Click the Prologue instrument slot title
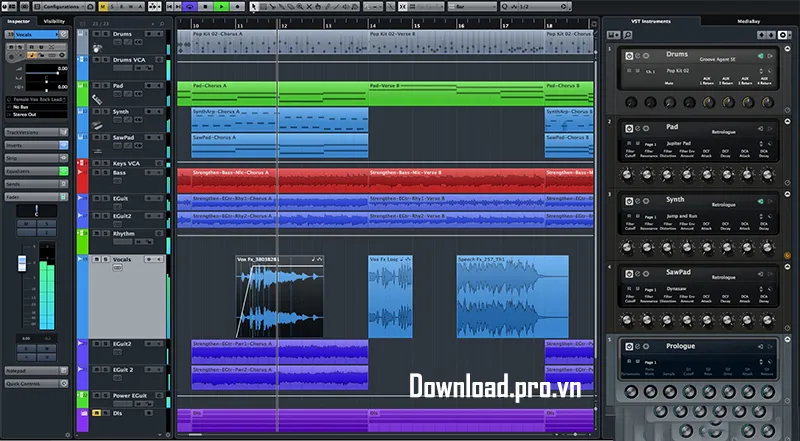Viewport: 800px width, 441px height. 680,346
